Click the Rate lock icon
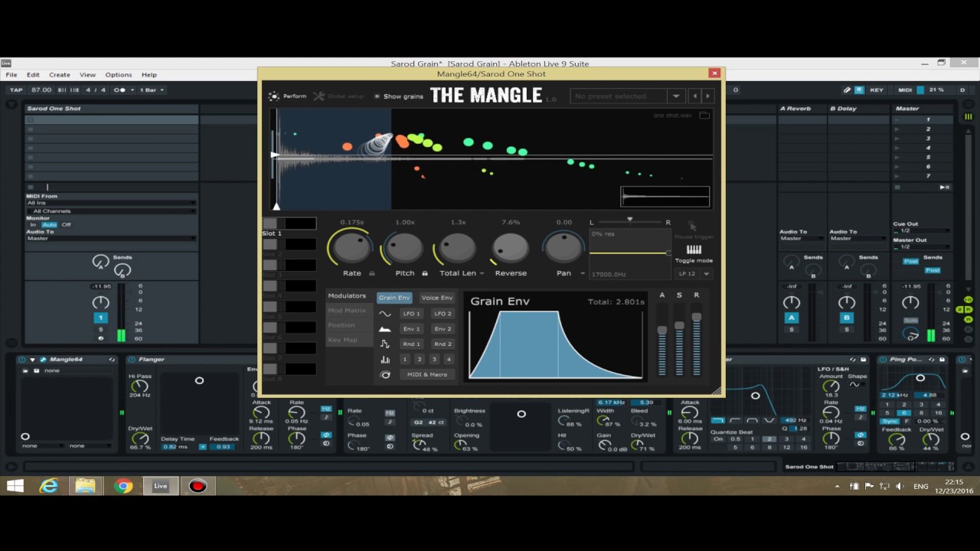The image size is (980, 551). [x=372, y=273]
